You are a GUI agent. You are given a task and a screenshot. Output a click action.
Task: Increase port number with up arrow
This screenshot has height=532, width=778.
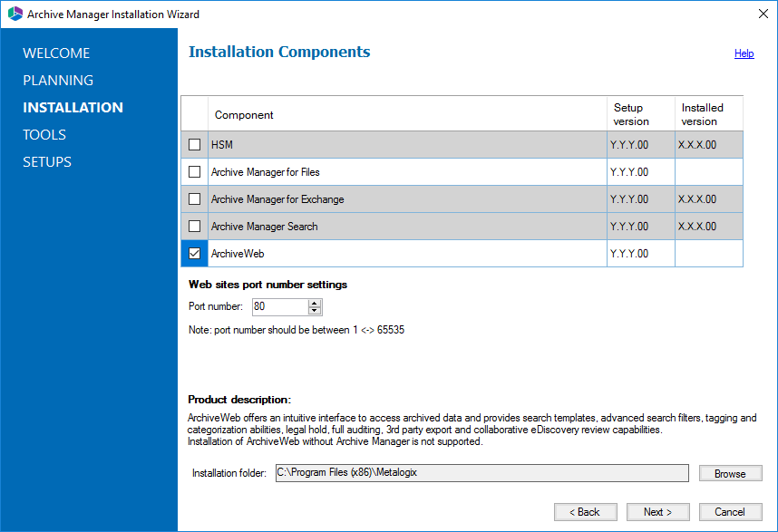[315, 303]
